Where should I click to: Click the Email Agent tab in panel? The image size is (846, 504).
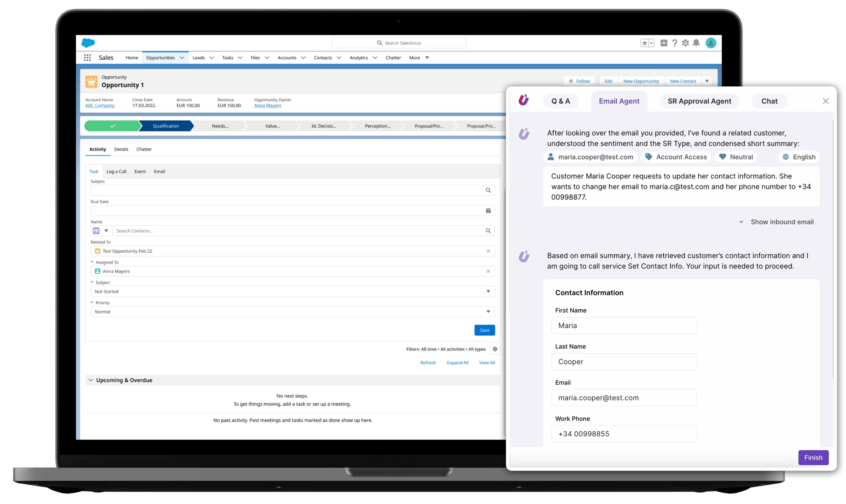pos(619,101)
